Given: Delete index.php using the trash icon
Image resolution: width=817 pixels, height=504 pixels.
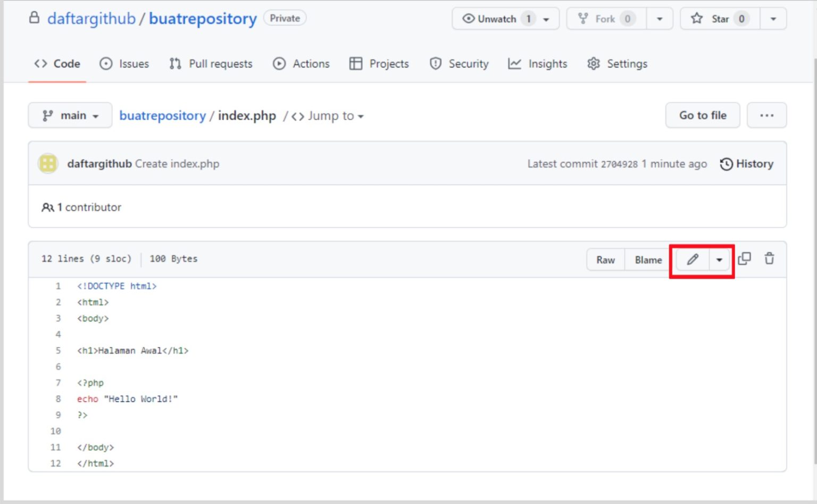Looking at the screenshot, I should (769, 259).
